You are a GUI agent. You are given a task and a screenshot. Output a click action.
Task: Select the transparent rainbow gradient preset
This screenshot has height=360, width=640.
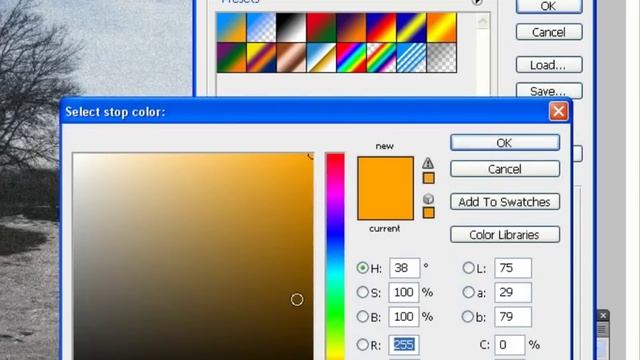[x=381, y=58]
